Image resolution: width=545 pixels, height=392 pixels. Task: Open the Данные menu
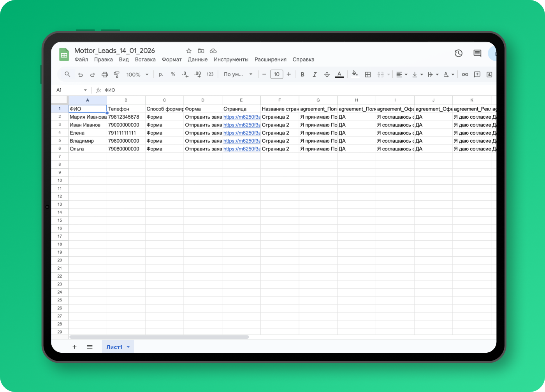click(x=197, y=59)
